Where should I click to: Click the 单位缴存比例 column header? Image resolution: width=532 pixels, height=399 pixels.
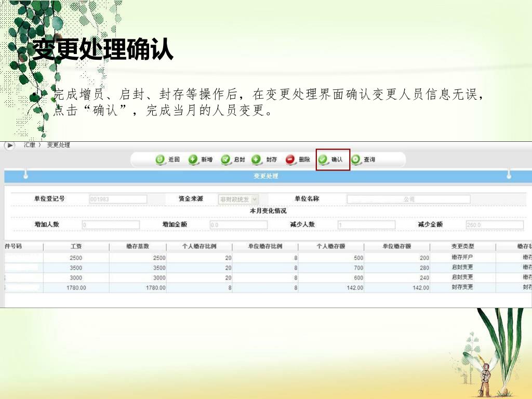[265, 246]
